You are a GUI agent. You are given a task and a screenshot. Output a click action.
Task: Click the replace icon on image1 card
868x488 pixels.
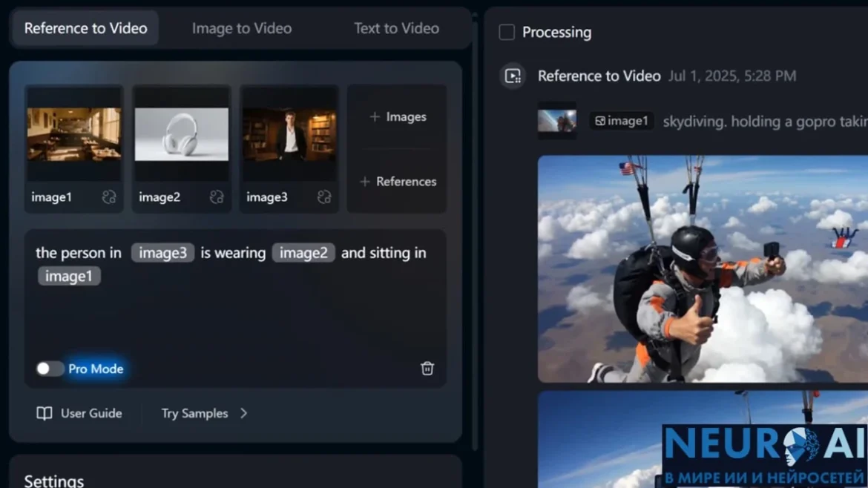pos(109,197)
